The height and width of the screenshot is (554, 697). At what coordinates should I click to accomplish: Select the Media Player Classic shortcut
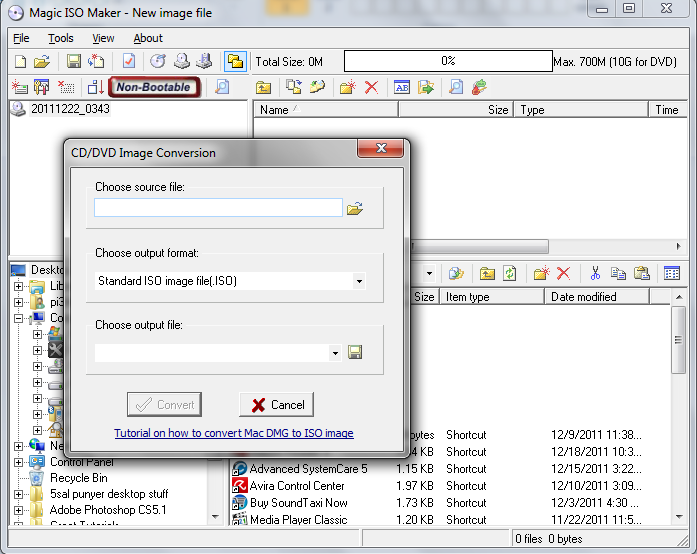298,519
